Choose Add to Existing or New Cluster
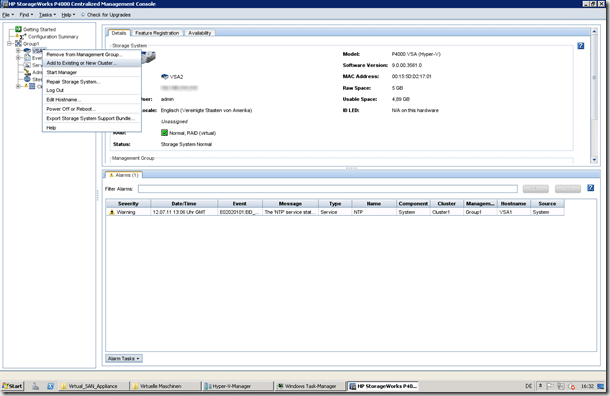This screenshot has width=610, height=396. coord(92,63)
